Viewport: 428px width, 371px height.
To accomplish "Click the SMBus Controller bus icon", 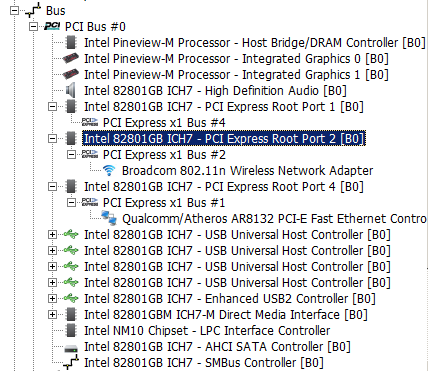I will pos(71,363).
